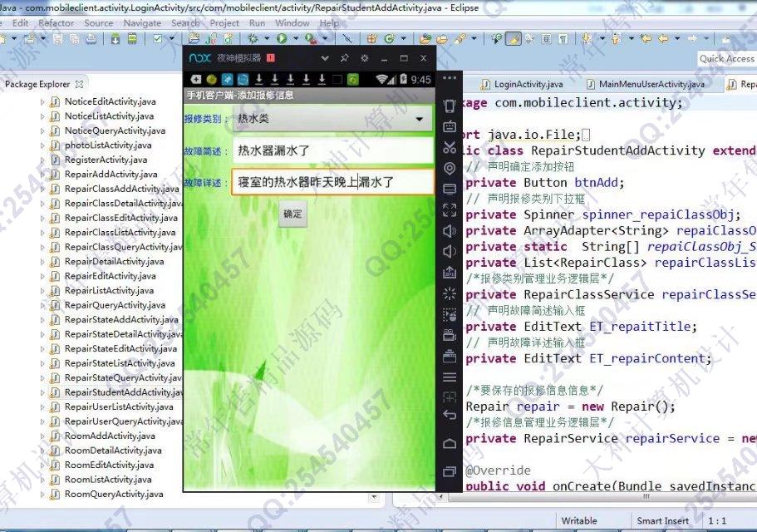
Task: Expand RoomListActivity.java tree node
Action: 42,480
